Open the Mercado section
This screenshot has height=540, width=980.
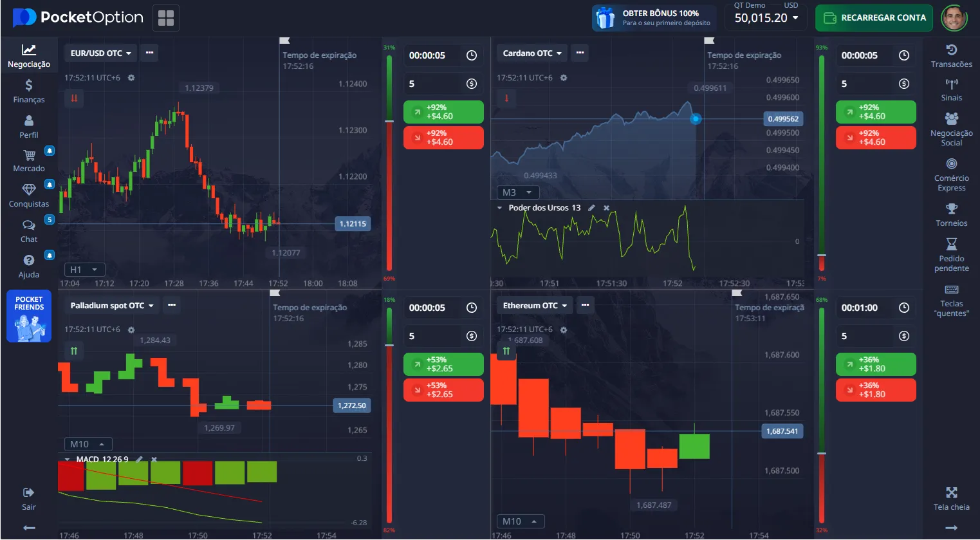pos(29,161)
